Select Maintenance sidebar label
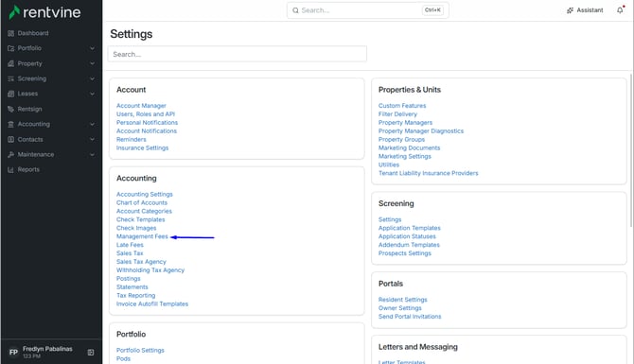Image resolution: width=634 pixels, height=364 pixels. tap(36, 154)
